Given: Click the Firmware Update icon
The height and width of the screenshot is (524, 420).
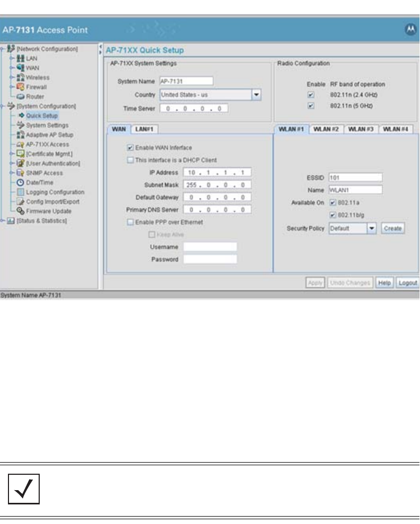Looking at the screenshot, I should click(21, 211).
